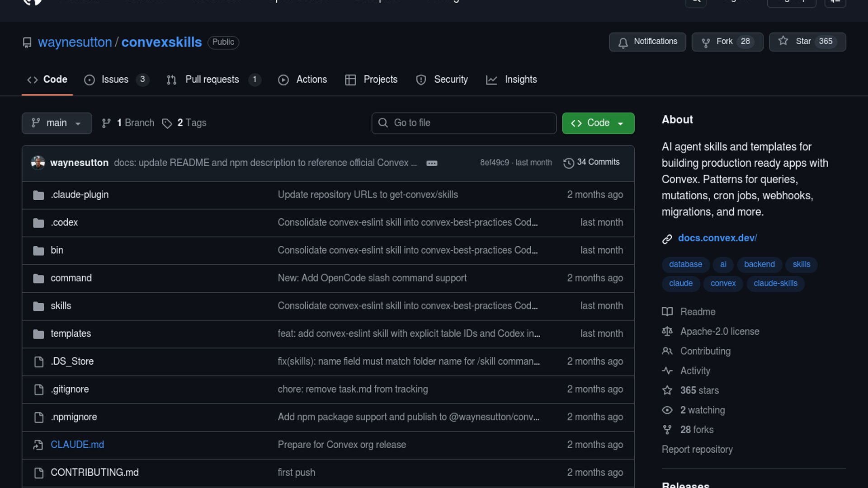Open the Issues tab
Viewport: 868px width, 488px height.
pyautogui.click(x=115, y=80)
